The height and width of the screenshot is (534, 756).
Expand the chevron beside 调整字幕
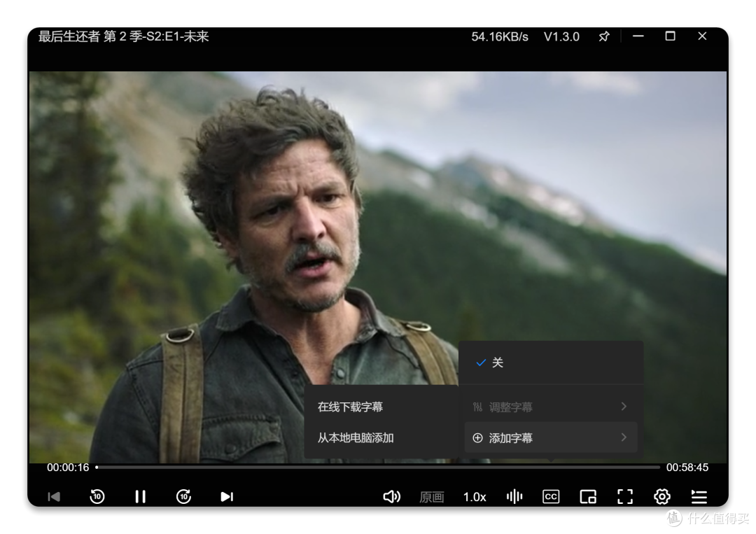(624, 407)
